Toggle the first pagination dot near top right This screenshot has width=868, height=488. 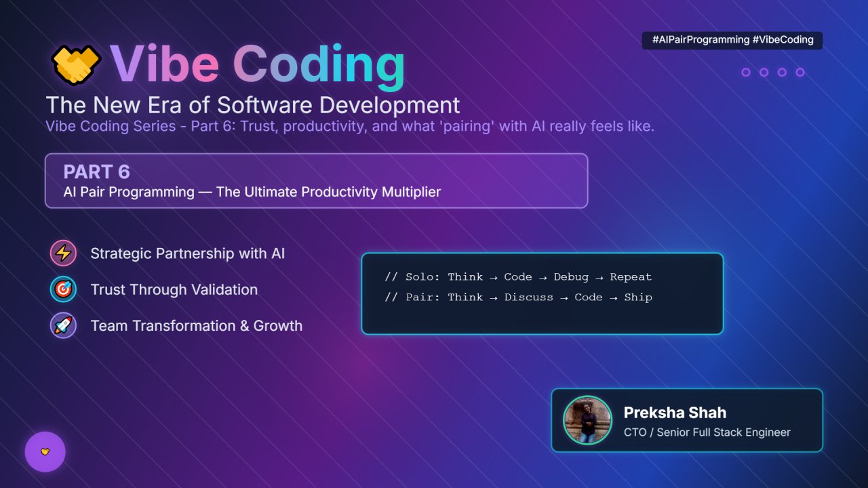(747, 71)
